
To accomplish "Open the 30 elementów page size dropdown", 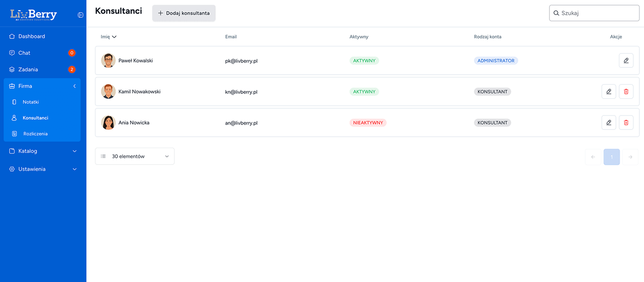I will [134, 156].
